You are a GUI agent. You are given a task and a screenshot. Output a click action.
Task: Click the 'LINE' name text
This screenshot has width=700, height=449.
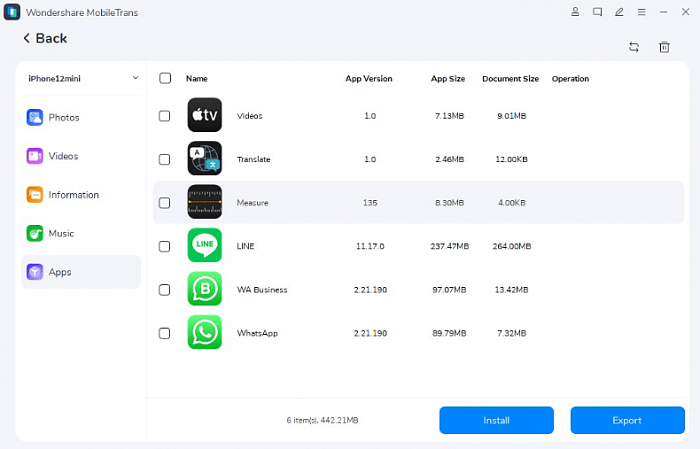tap(246, 246)
